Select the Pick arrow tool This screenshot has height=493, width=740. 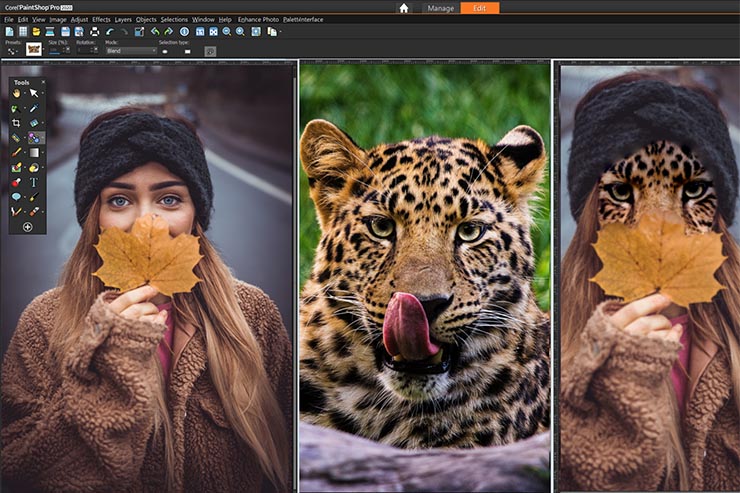tap(33, 93)
